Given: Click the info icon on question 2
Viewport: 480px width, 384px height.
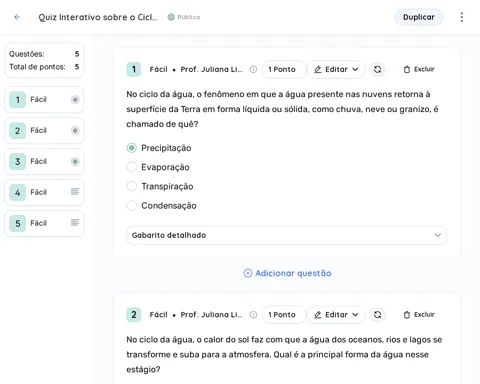Looking at the screenshot, I should (253, 315).
